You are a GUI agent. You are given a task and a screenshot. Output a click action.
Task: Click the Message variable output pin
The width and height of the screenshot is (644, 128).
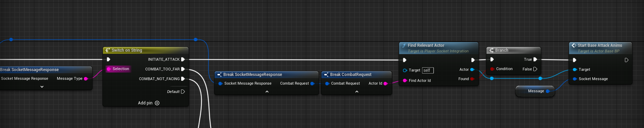pyautogui.click(x=548, y=91)
